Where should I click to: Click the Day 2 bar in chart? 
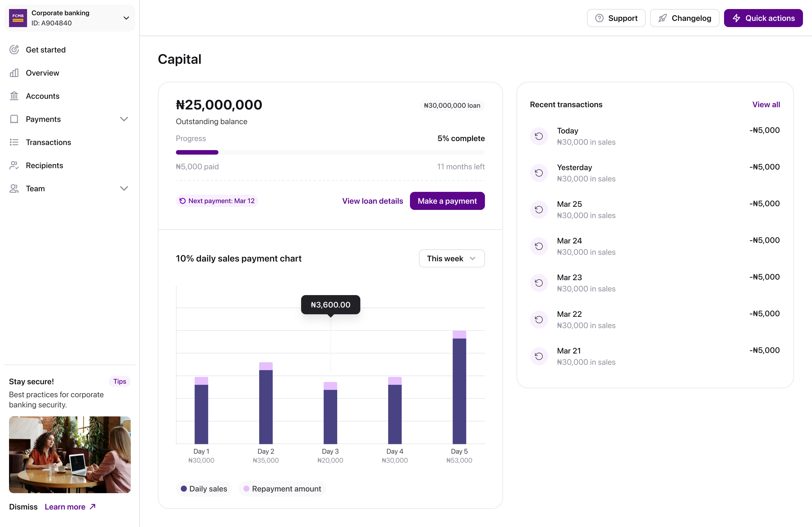[x=266, y=403]
